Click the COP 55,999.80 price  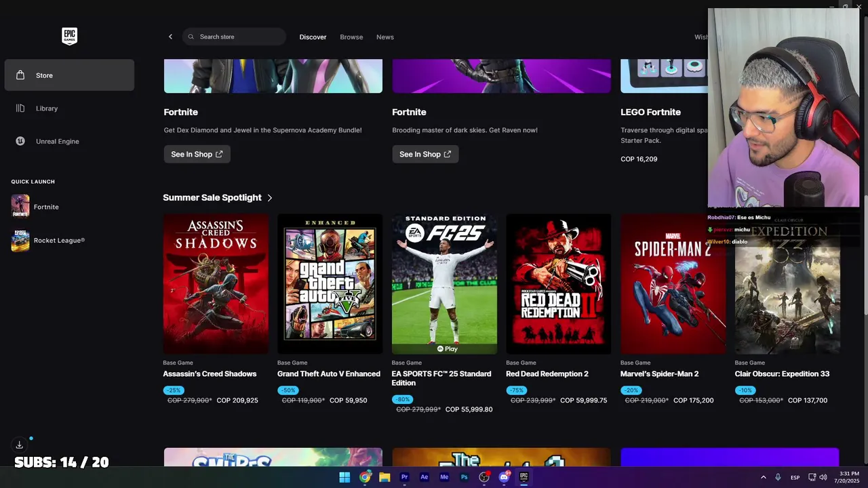[x=469, y=409]
